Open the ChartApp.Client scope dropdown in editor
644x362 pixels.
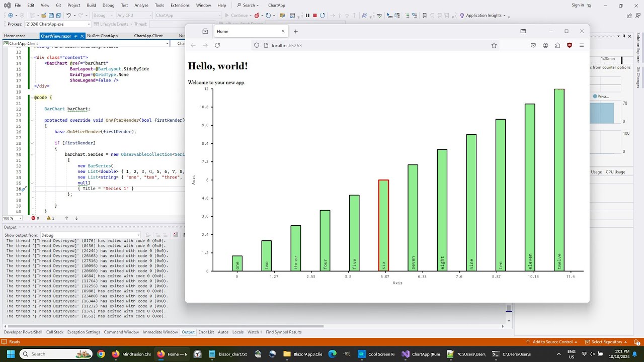[x=86, y=44]
